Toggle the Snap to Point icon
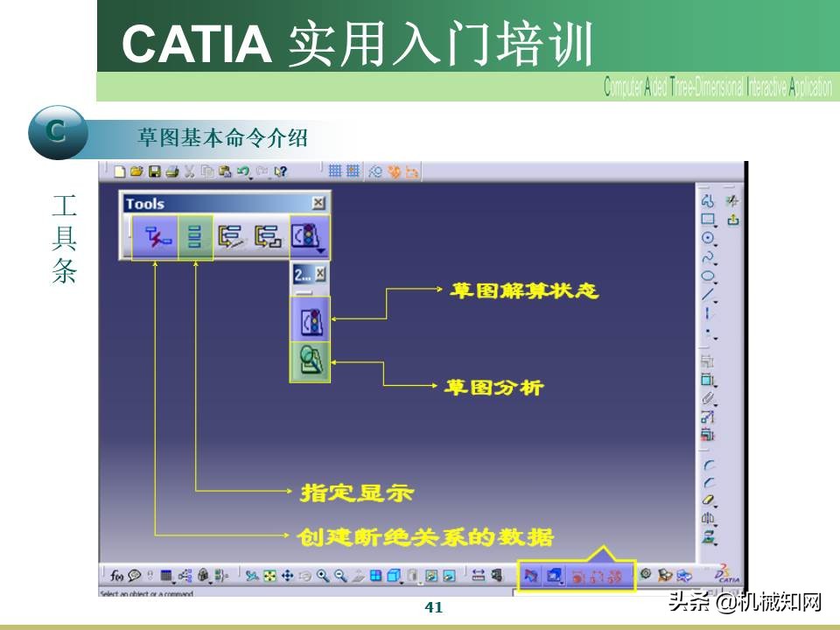Screen dimensions: 840x630 (x=353, y=171)
